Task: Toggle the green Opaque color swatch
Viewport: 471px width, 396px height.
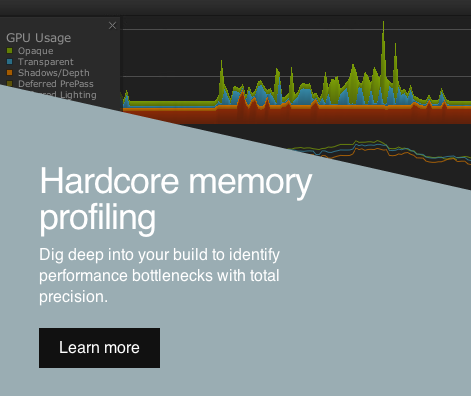Action: coord(10,51)
